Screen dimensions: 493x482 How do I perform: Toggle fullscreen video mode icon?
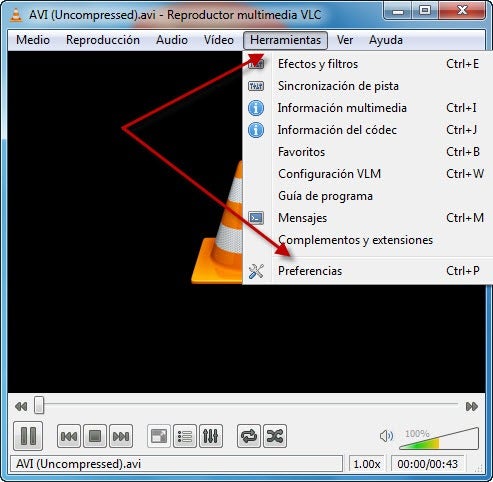pyautogui.click(x=159, y=436)
